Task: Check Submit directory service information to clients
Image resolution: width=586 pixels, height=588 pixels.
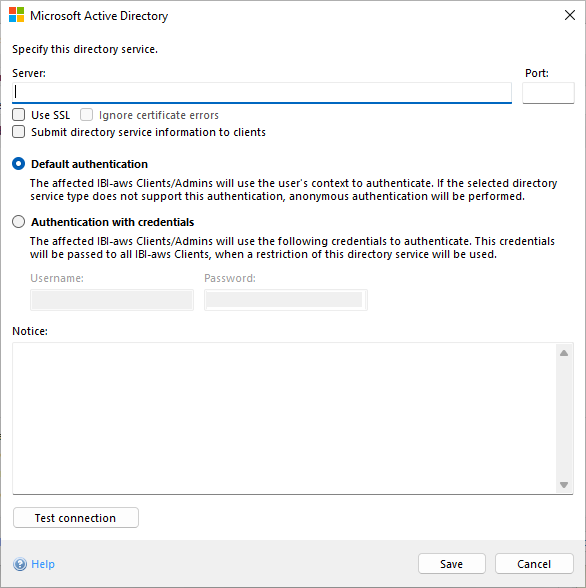Action: point(19,132)
